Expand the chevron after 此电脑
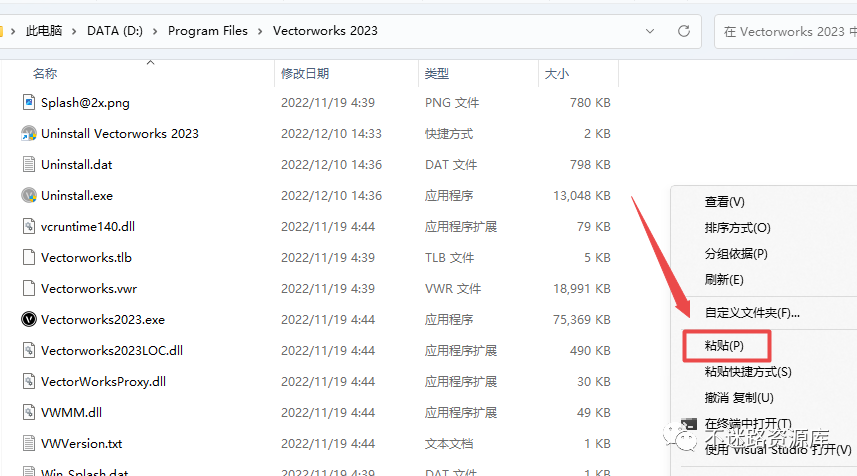 pos(74,31)
